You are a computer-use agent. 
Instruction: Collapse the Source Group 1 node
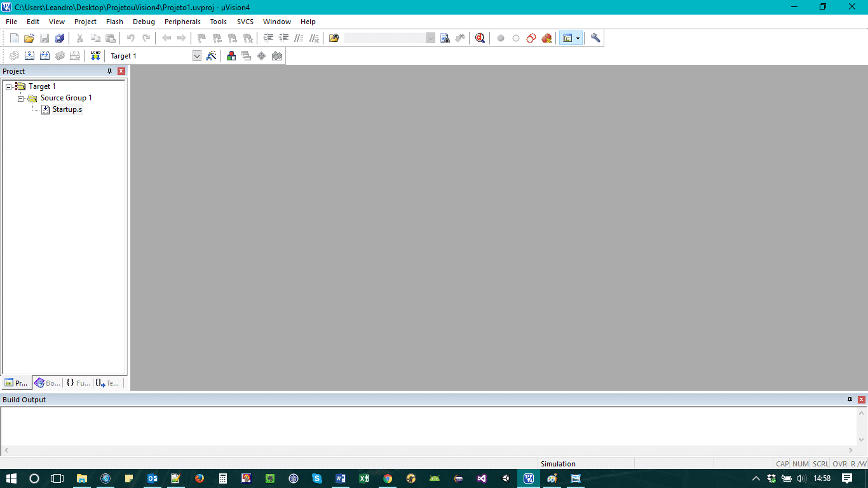point(21,98)
